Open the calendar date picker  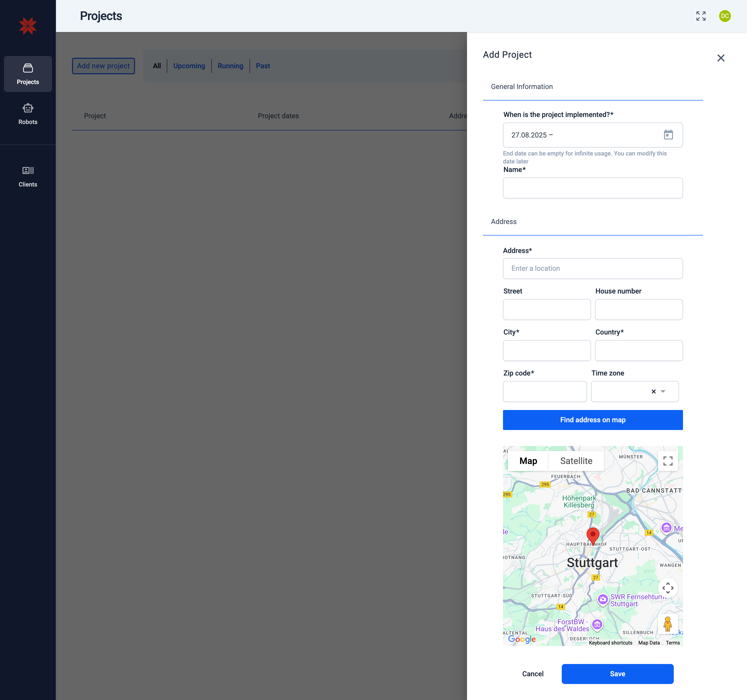(669, 135)
